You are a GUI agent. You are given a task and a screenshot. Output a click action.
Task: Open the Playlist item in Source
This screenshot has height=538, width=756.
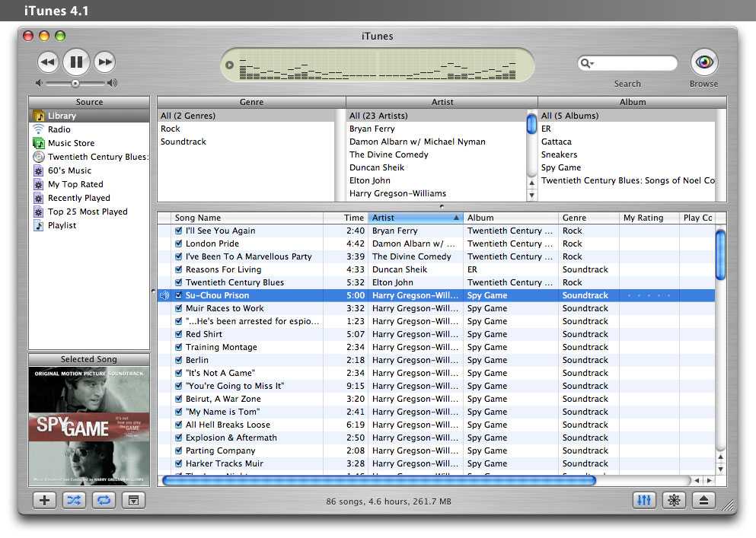(x=89, y=225)
